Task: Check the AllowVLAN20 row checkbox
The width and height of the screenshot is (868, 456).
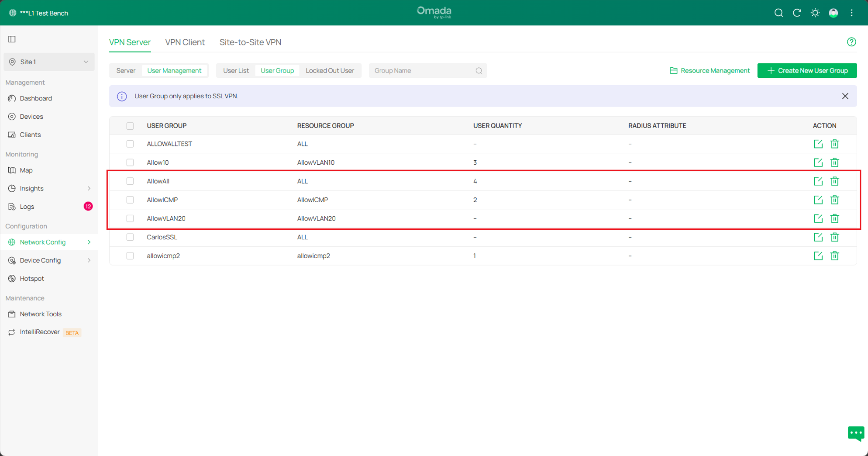Action: (130, 218)
